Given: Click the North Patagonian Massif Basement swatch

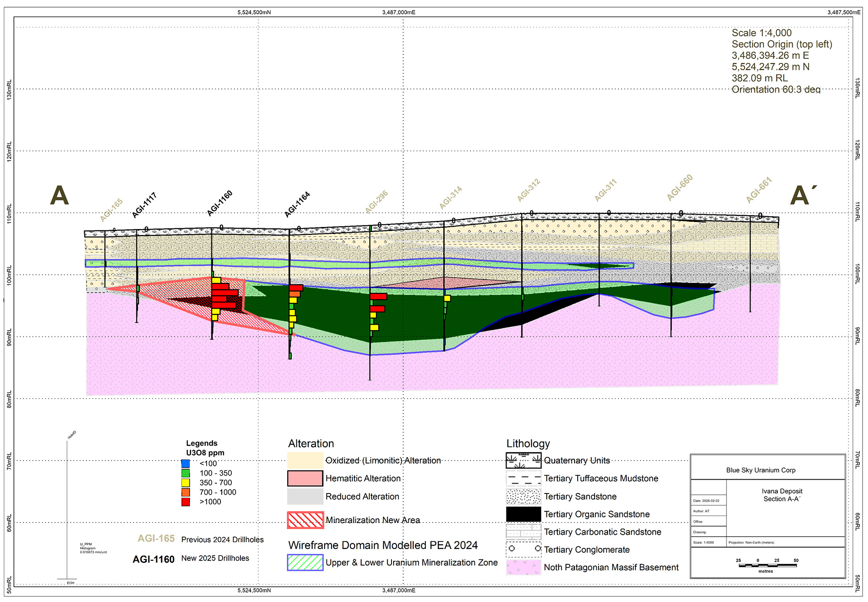Looking at the screenshot, I should pyautogui.click(x=523, y=567).
